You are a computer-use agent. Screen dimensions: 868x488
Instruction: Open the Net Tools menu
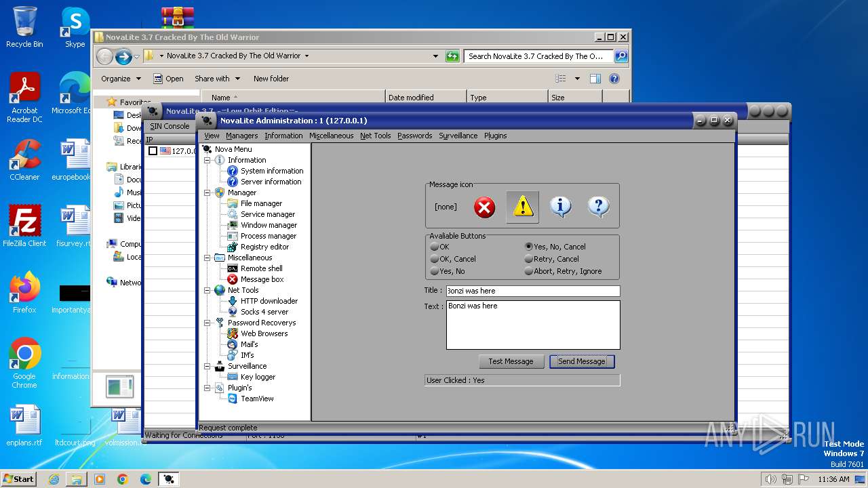(x=375, y=136)
